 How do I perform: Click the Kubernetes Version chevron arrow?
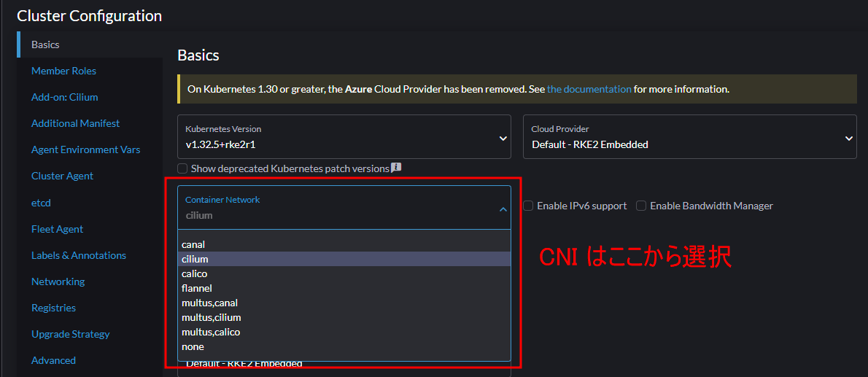[503, 139]
